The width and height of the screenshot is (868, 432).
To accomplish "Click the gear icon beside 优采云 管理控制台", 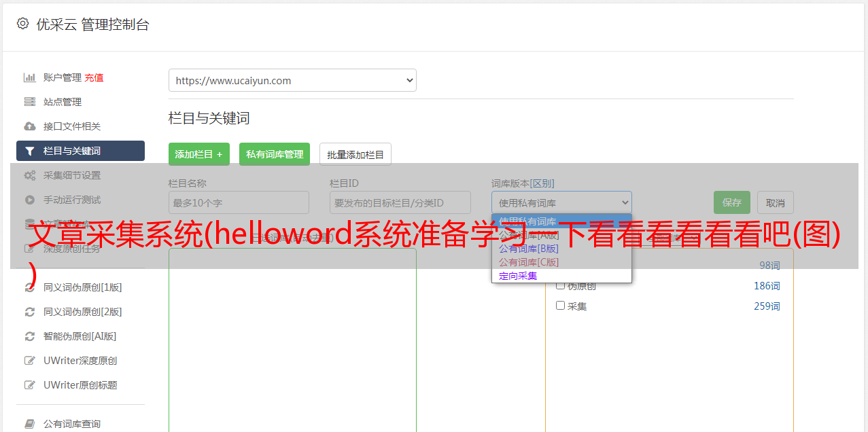I will tap(22, 24).
